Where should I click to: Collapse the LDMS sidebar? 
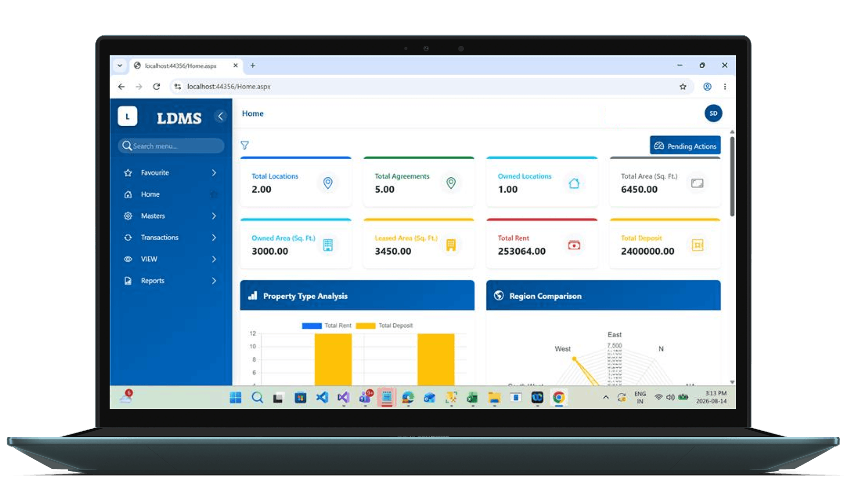[220, 116]
